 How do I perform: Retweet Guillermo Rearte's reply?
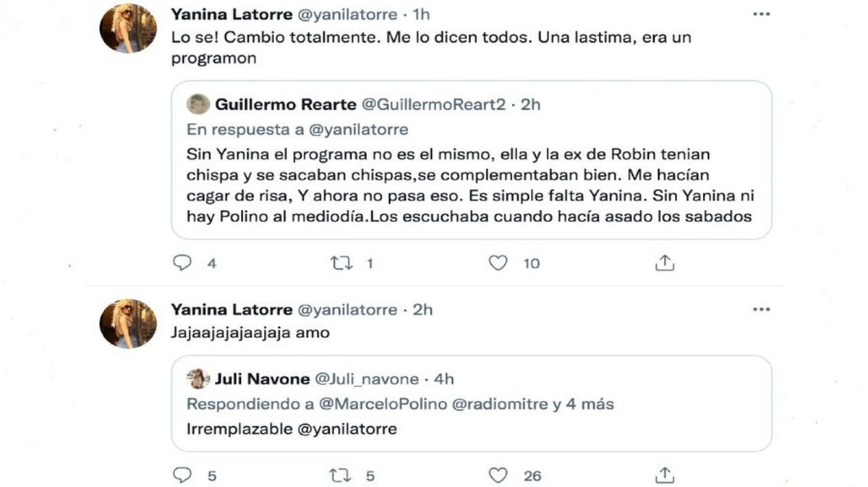[x=340, y=263]
